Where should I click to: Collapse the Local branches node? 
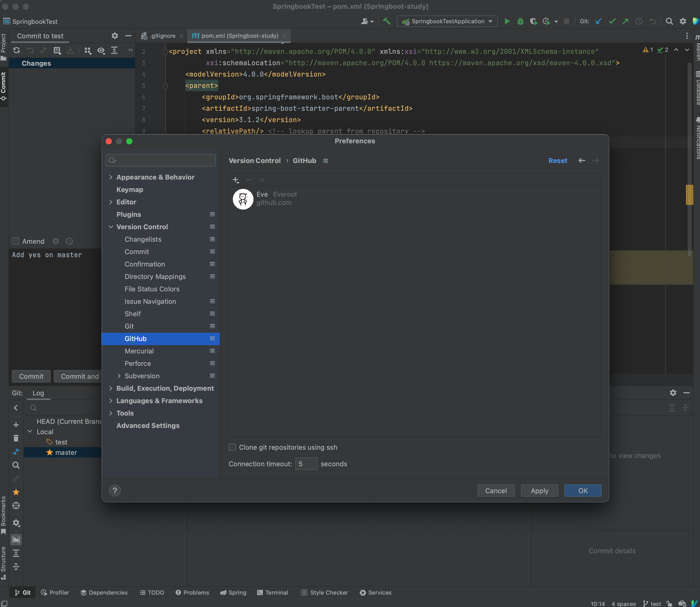(30, 432)
